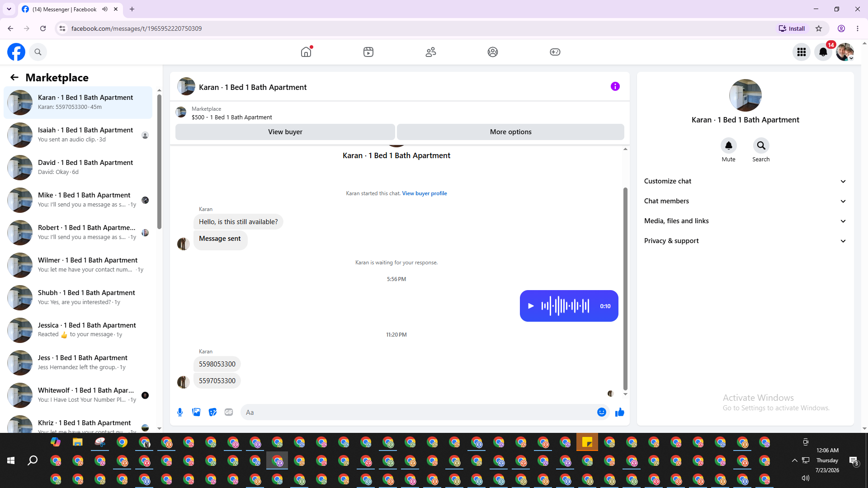The width and height of the screenshot is (868, 488).
Task: Open Isaiah's chat in the list
Action: 78,135
